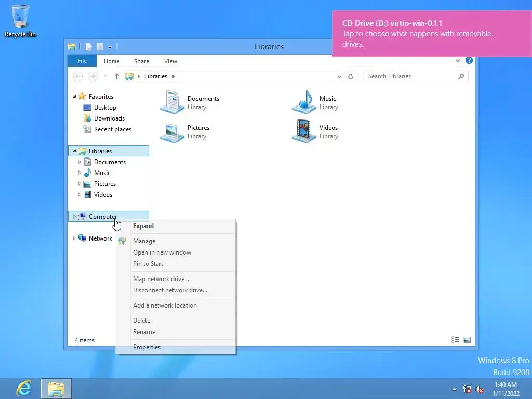The width and height of the screenshot is (532, 399).
Task: Launch Internet Explorer from taskbar
Action: [x=24, y=389]
